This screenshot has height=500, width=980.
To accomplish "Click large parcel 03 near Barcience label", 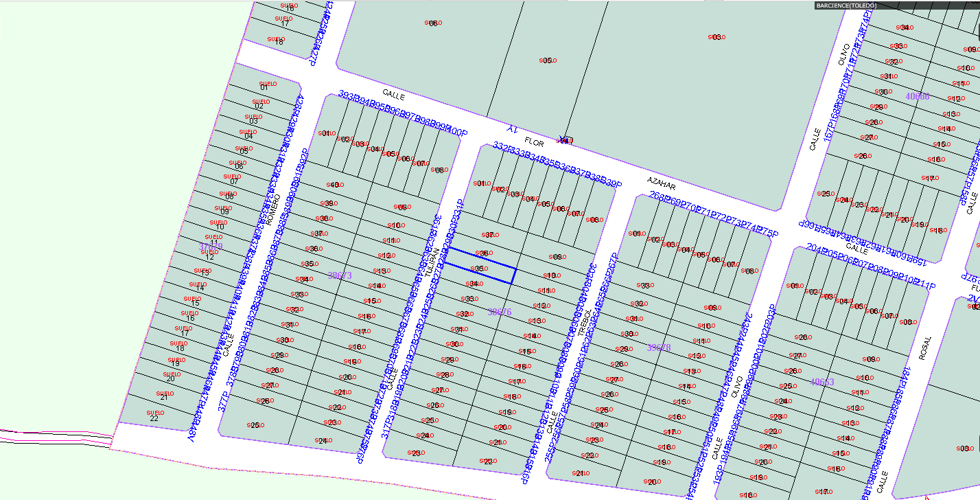I will (716, 37).
